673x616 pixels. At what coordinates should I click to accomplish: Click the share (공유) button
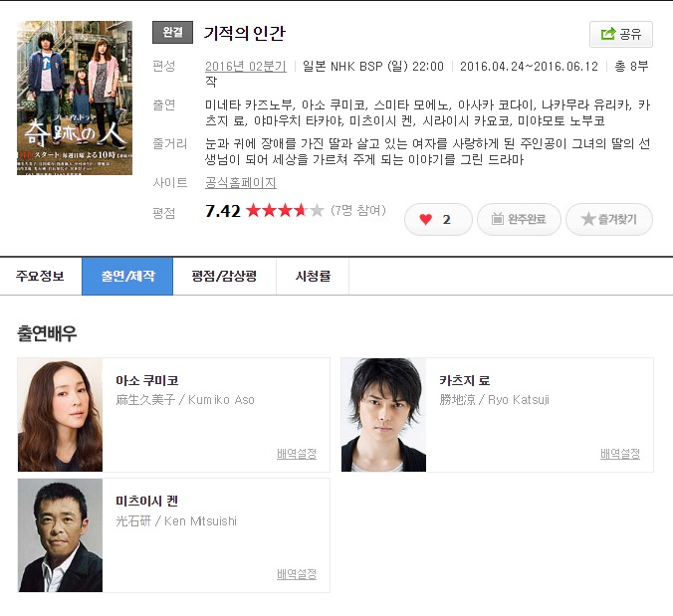click(x=621, y=34)
